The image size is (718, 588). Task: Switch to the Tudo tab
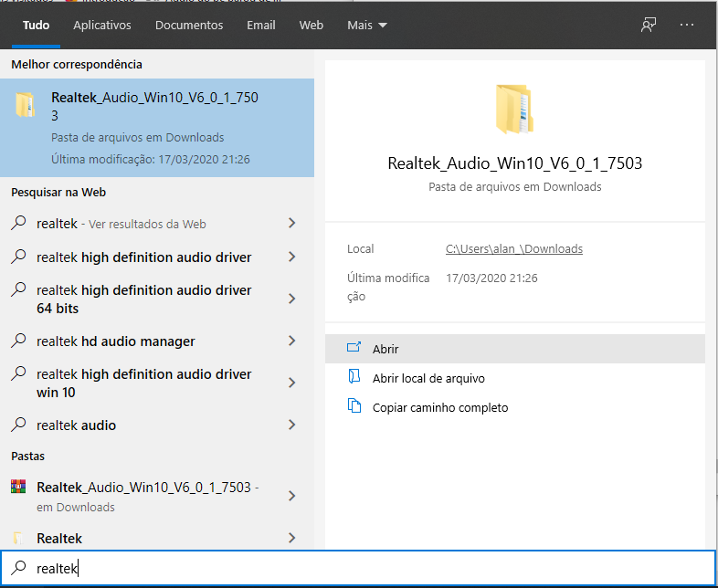(37, 26)
